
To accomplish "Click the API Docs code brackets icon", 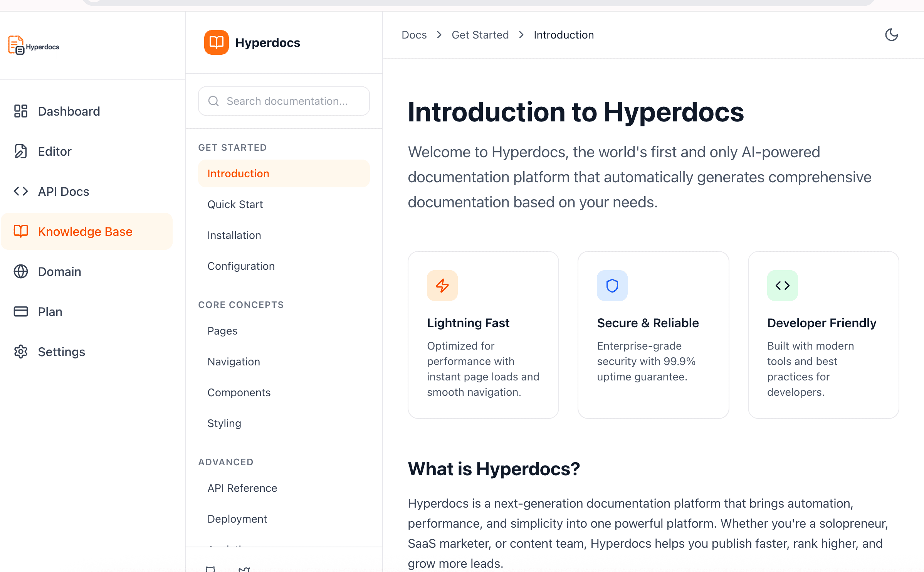I will 20,191.
